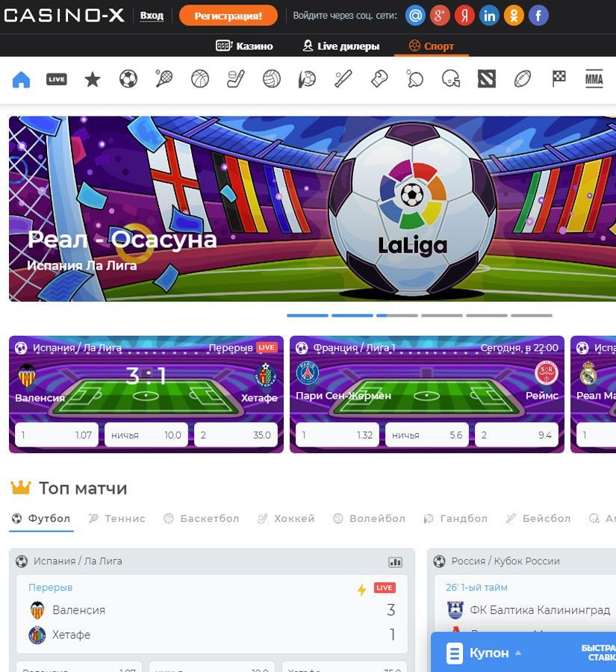The image size is (616, 672).
Task: Click the home icon in sports bar
Action: coord(22,79)
